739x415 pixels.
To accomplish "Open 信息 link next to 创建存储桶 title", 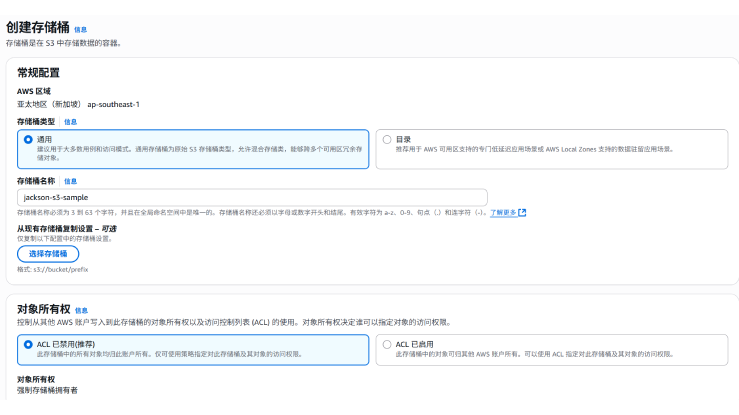I will coord(80,30).
